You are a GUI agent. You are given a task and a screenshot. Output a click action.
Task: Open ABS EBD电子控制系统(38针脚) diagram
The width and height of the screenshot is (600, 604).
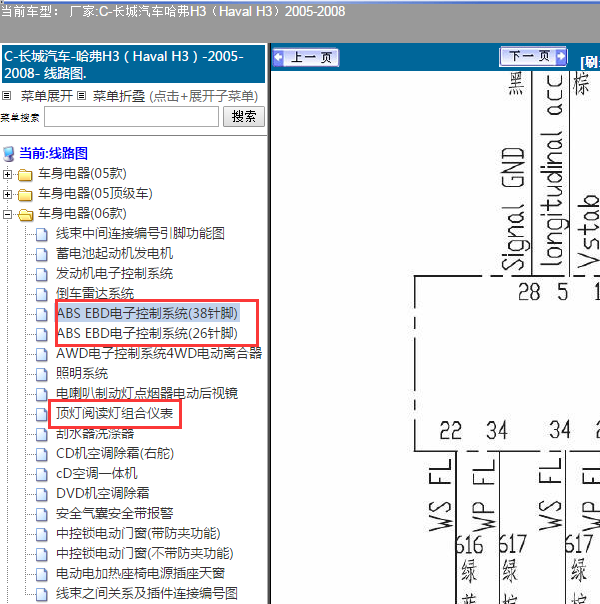(147, 313)
